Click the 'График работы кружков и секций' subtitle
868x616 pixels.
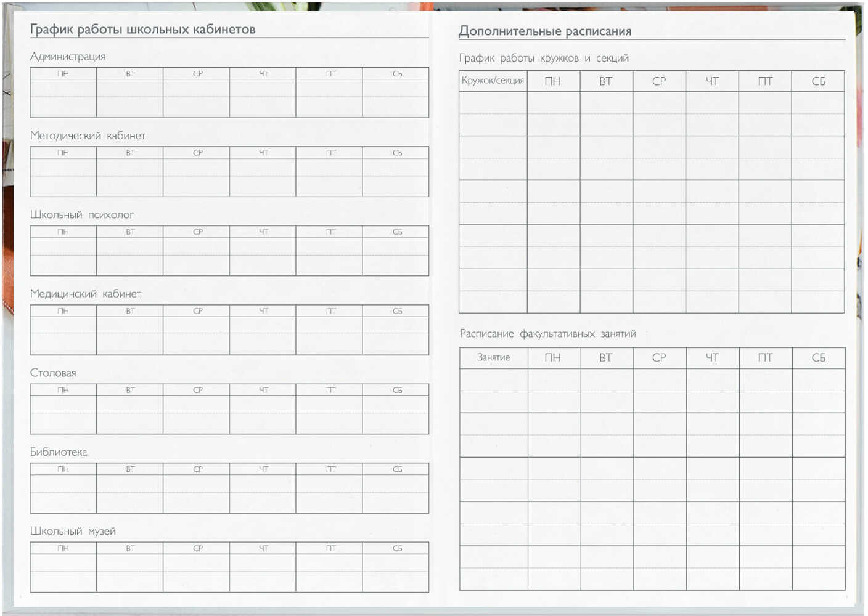click(544, 59)
